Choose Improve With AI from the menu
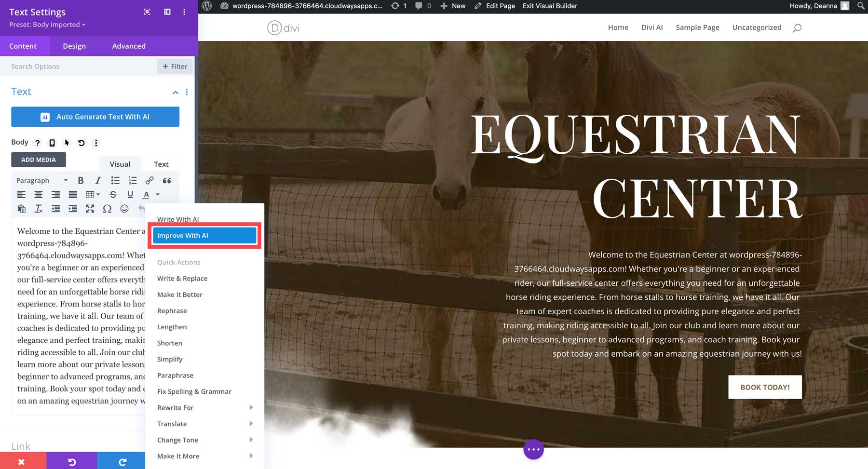 204,236
